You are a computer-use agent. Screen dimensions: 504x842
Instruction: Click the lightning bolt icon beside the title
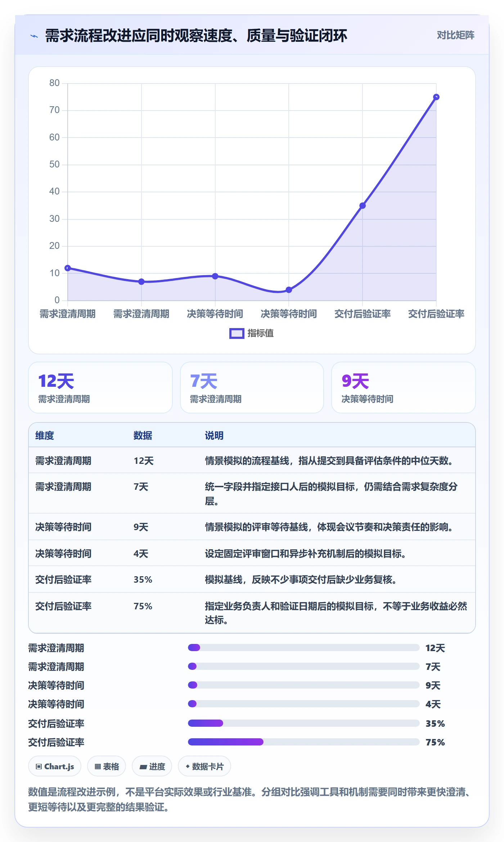point(34,36)
